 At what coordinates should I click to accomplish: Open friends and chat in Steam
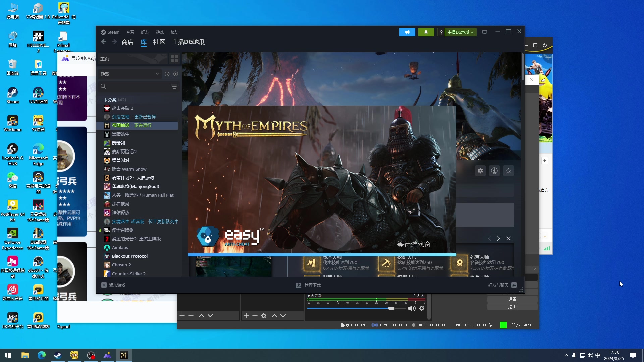502,285
